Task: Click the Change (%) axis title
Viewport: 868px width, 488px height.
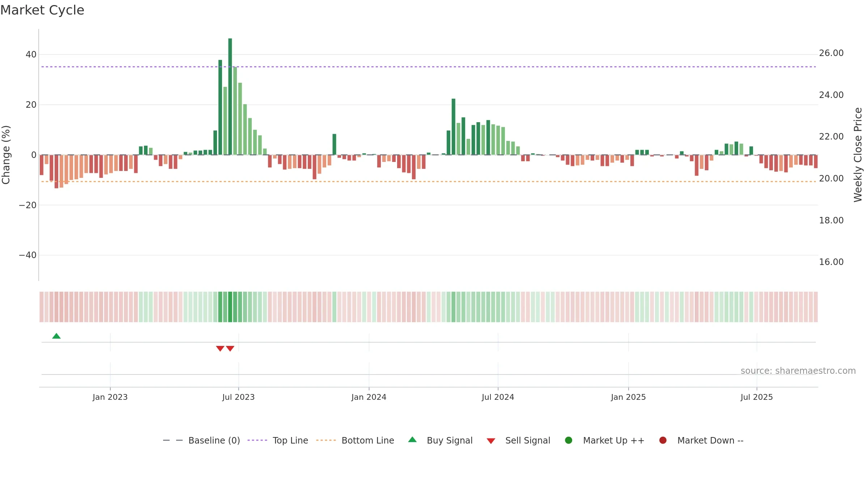Action: (x=6, y=155)
